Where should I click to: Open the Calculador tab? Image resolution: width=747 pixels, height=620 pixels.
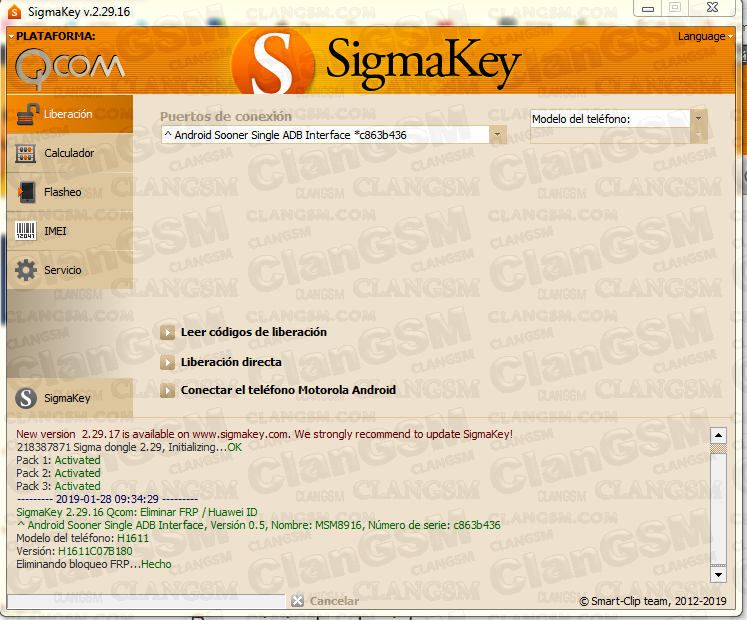(x=70, y=153)
